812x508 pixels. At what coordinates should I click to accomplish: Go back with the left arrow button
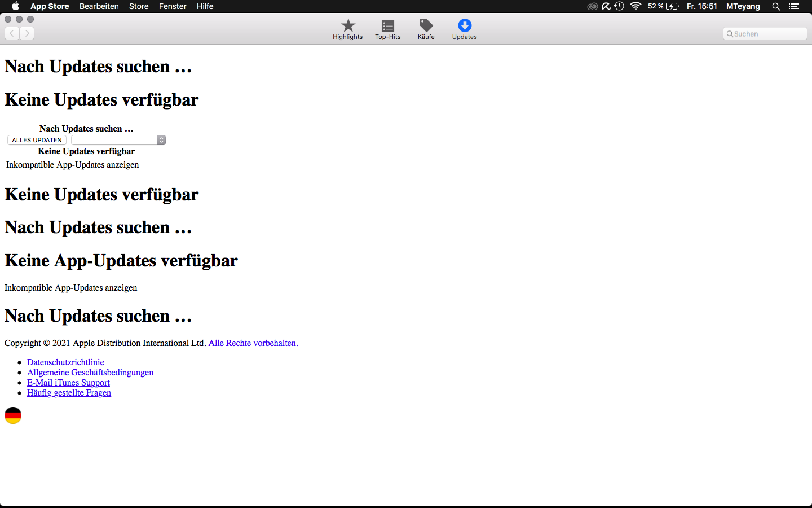pos(12,33)
